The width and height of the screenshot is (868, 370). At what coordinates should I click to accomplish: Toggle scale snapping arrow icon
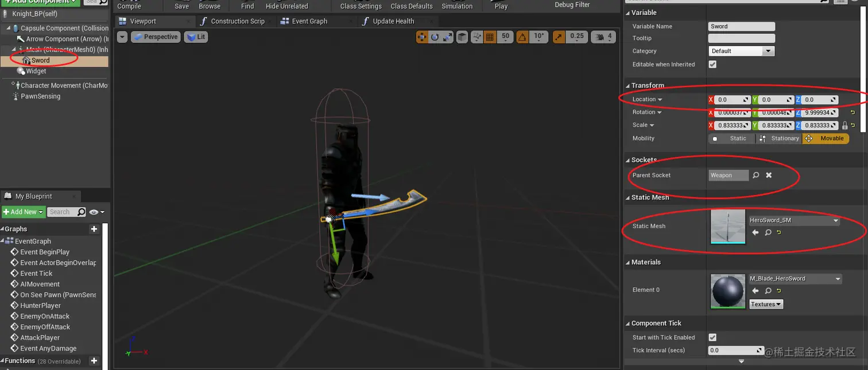click(x=559, y=37)
